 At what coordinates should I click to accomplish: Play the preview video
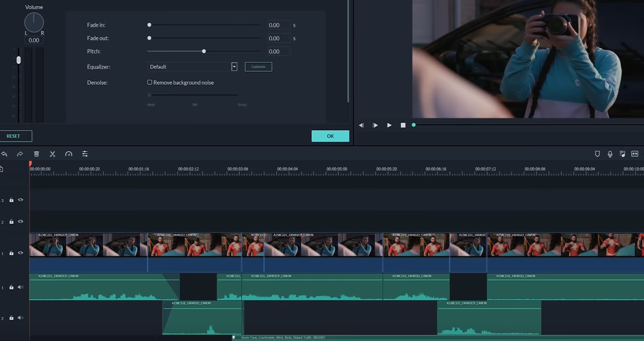coord(389,125)
